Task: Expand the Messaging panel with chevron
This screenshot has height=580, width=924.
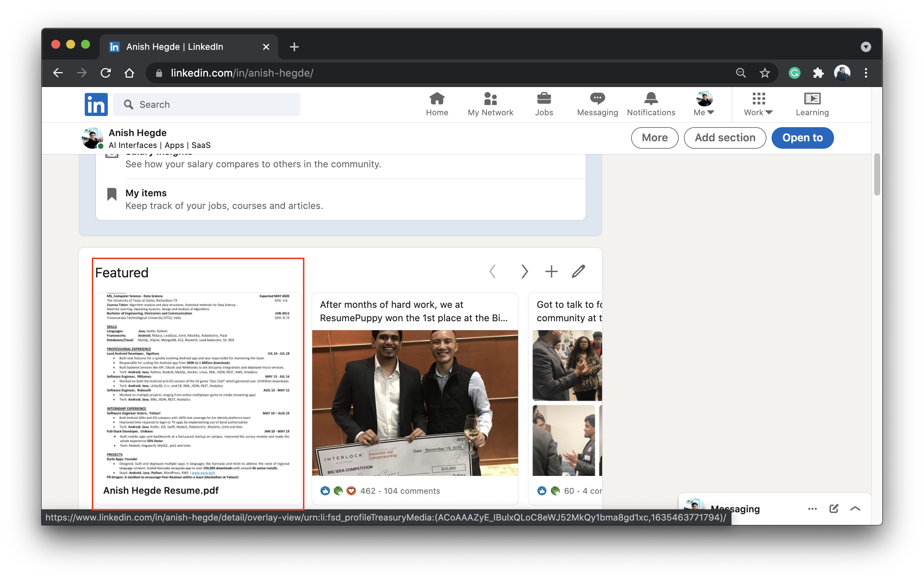Action: click(x=855, y=509)
